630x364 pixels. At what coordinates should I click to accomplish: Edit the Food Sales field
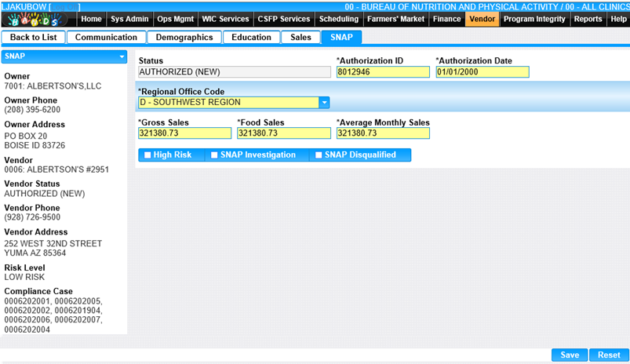284,133
